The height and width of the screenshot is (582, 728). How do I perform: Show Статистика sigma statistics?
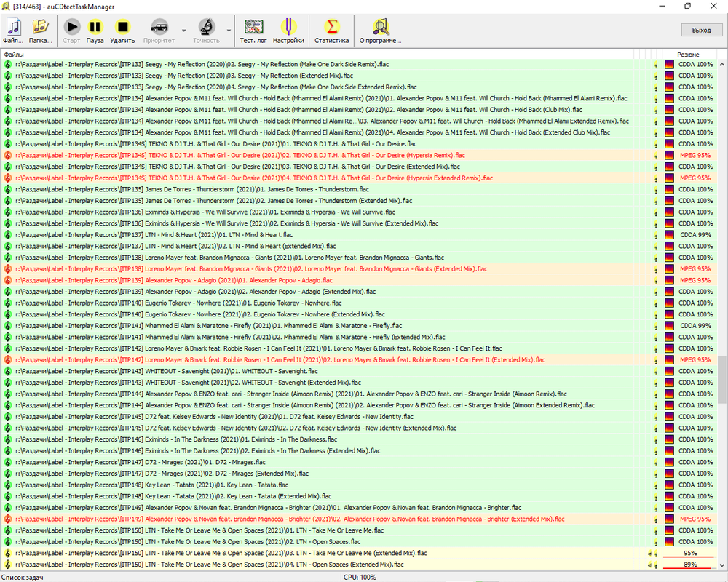(x=331, y=31)
